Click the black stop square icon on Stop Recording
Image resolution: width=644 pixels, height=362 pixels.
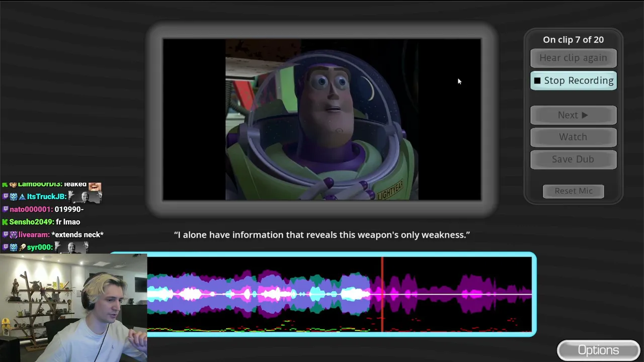[x=537, y=80]
